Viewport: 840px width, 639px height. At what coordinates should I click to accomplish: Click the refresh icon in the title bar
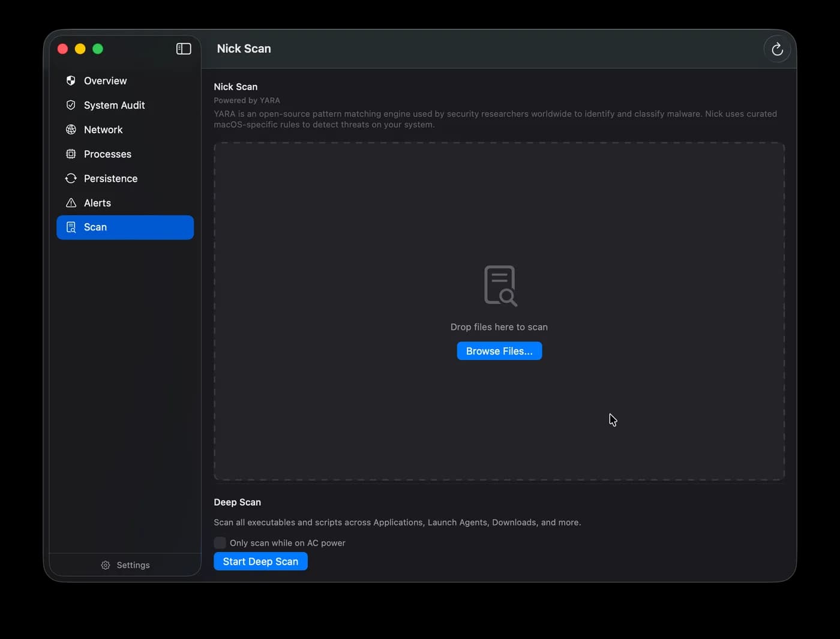point(777,49)
